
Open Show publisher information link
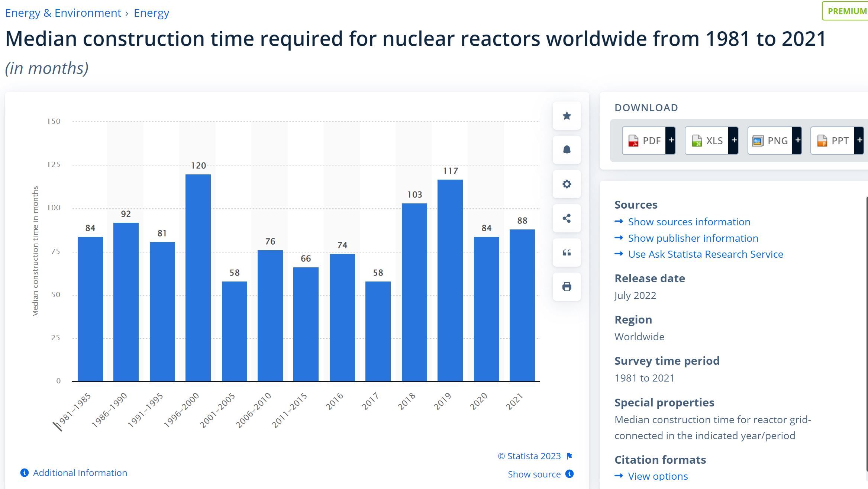[693, 238]
